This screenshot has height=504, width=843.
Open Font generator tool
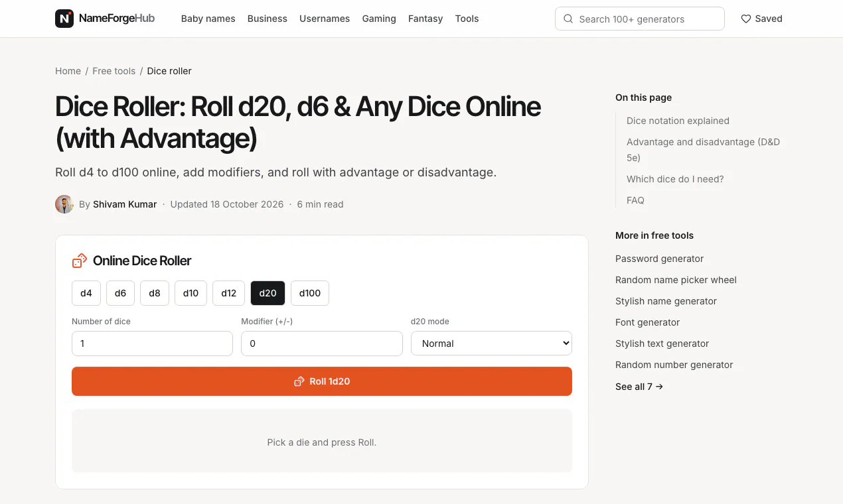pyautogui.click(x=647, y=322)
